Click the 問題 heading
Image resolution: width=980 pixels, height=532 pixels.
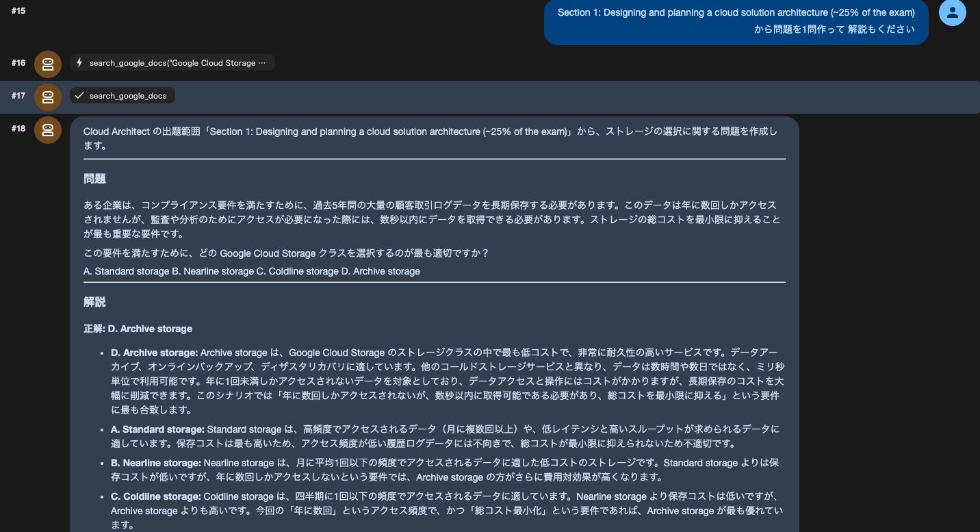(94, 179)
